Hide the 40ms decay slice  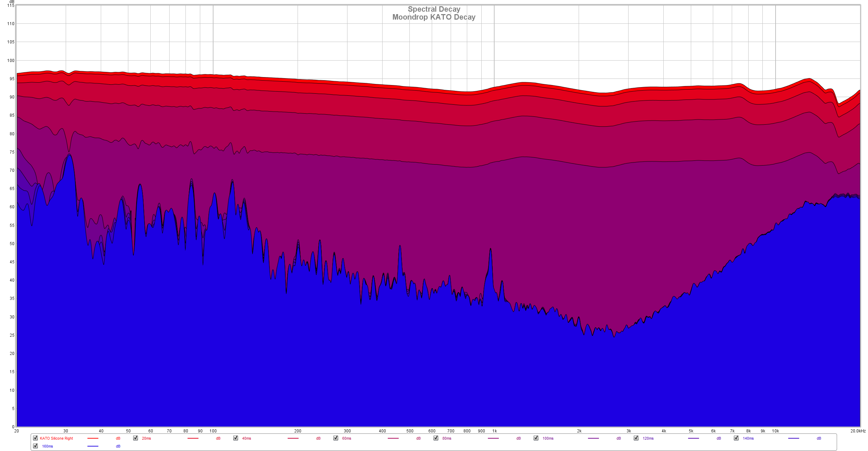coord(236,438)
